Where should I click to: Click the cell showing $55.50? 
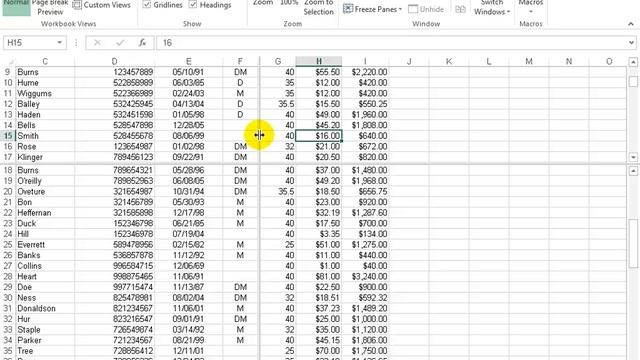319,72
